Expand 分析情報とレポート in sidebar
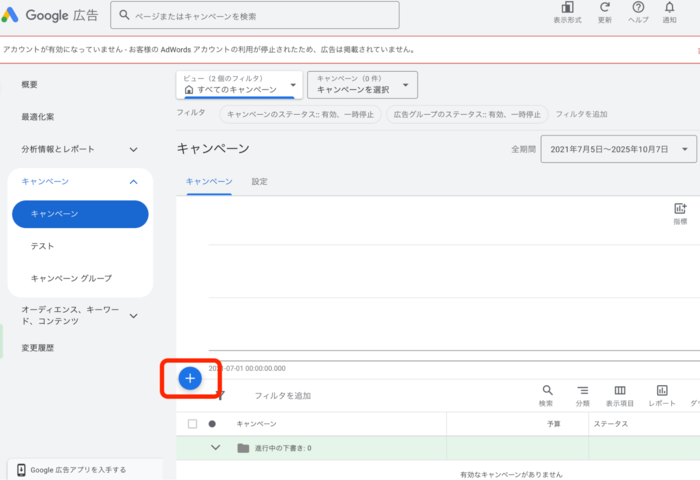Screen dimensions: 700x480 (133, 150)
